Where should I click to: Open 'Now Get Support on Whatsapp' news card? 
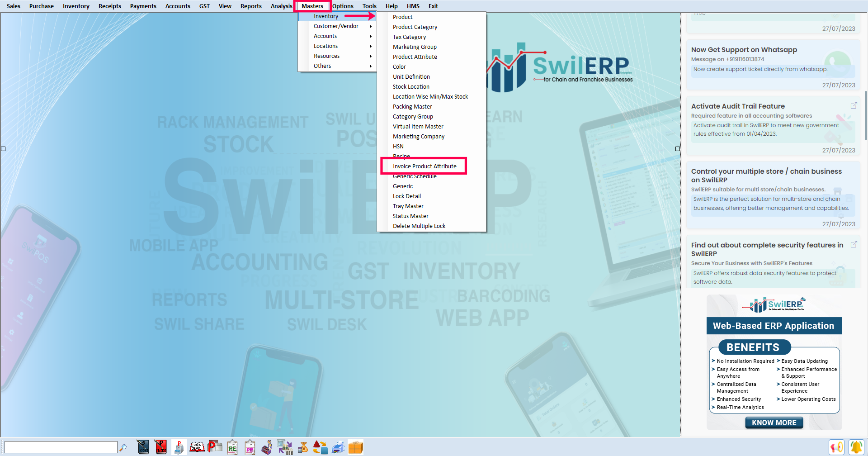point(773,65)
